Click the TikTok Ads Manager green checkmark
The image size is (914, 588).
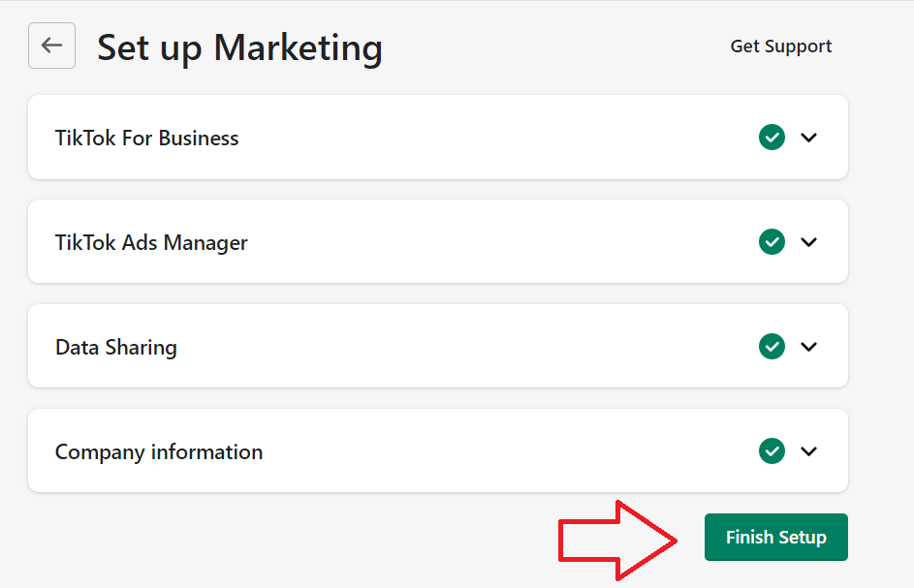(772, 242)
